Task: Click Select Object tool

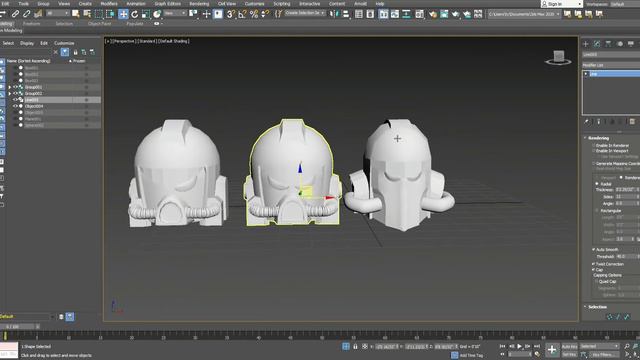Action: (76, 14)
